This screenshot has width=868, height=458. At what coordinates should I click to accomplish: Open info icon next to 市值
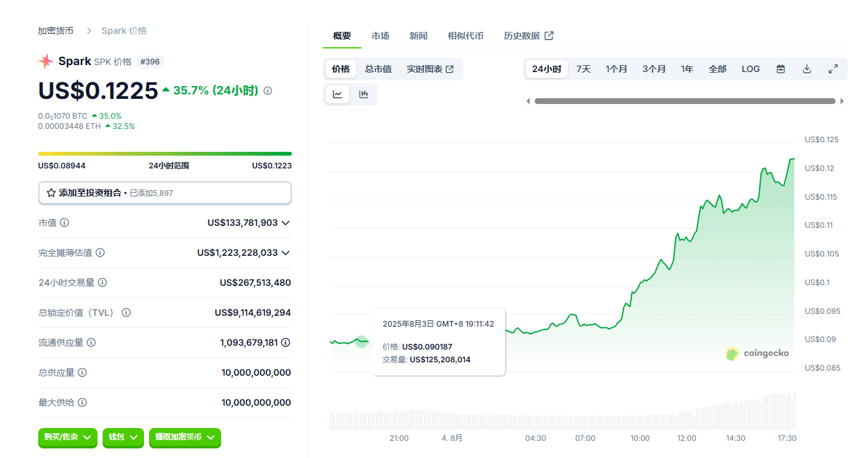64,223
